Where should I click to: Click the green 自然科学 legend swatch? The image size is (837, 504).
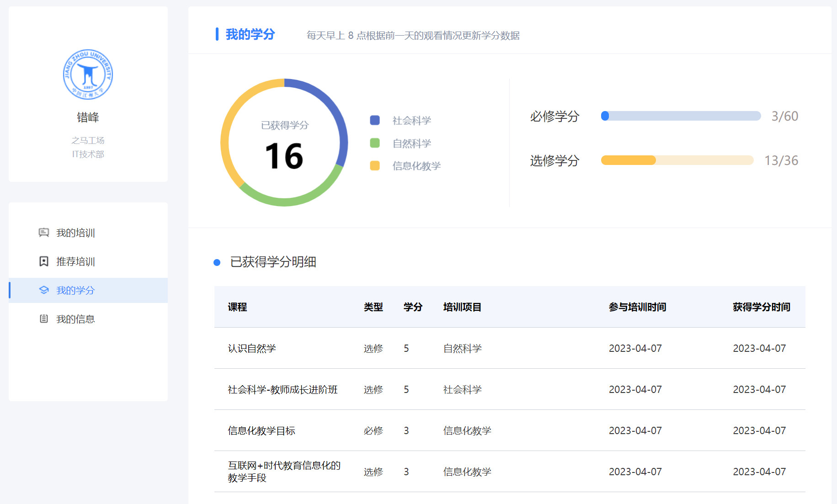(375, 143)
